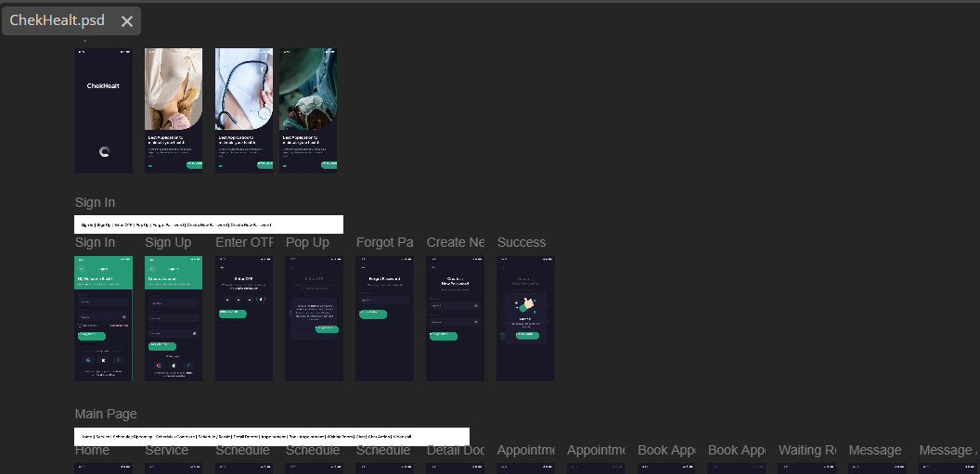
Task: Click the ChekHealt logo text on splash screen
Action: click(x=103, y=86)
